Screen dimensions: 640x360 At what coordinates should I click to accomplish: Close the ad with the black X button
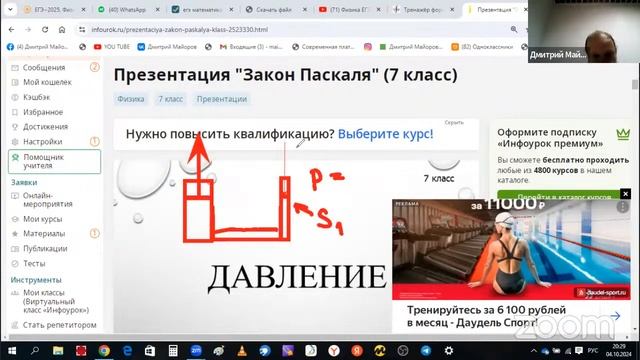tap(625, 194)
